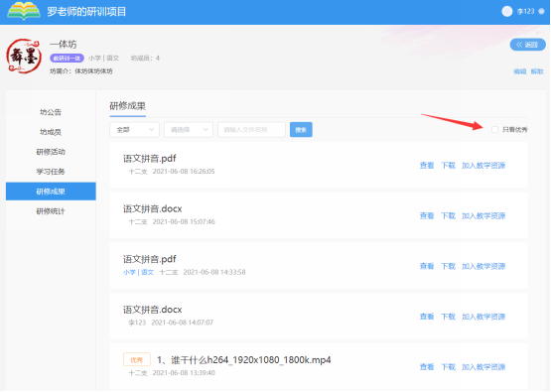This screenshot has height=392, width=551.
Task: Expand the 全部 filter dropdown
Action: (x=135, y=130)
